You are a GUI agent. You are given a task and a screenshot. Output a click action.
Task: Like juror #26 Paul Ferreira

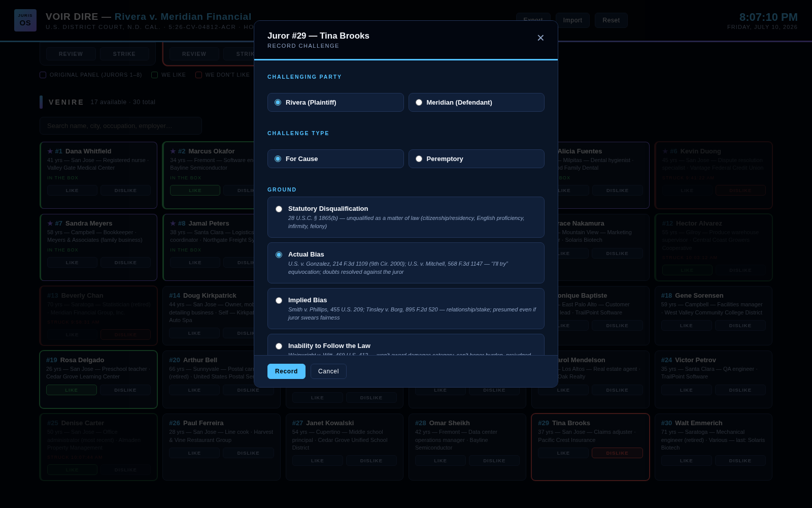click(x=194, y=453)
